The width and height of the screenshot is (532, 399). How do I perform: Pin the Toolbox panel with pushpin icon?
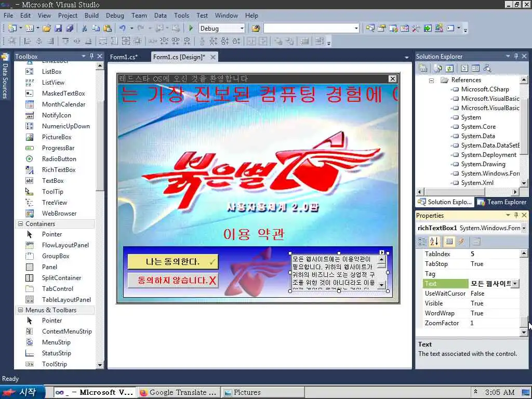tap(91, 56)
